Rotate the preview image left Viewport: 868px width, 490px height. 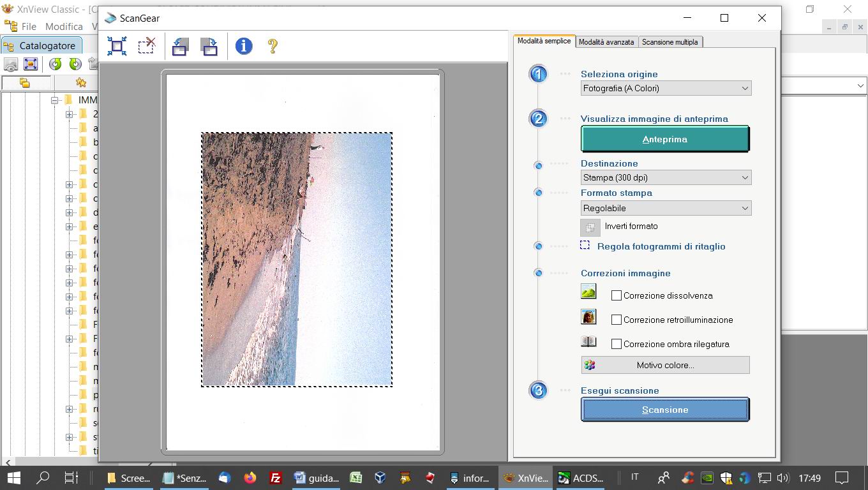pos(180,46)
